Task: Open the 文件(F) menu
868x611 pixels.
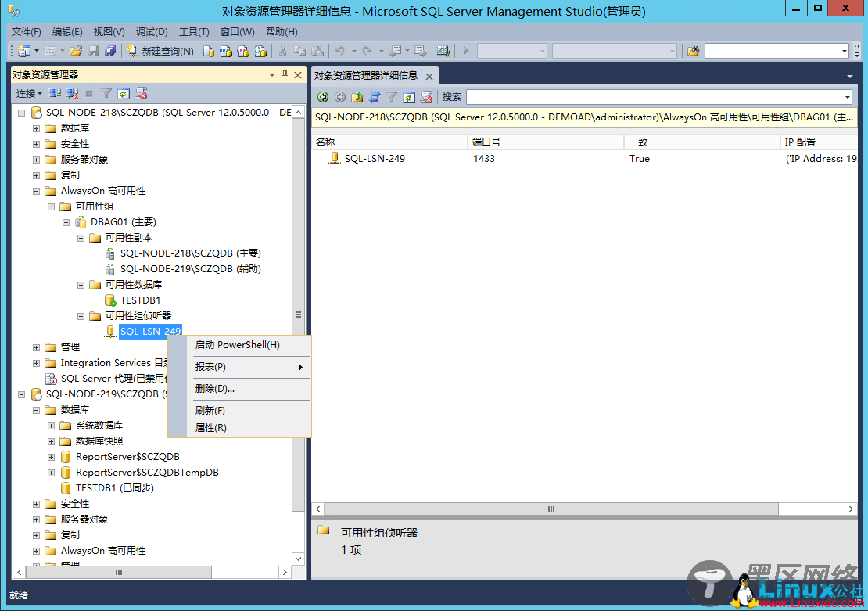Action: [x=27, y=31]
